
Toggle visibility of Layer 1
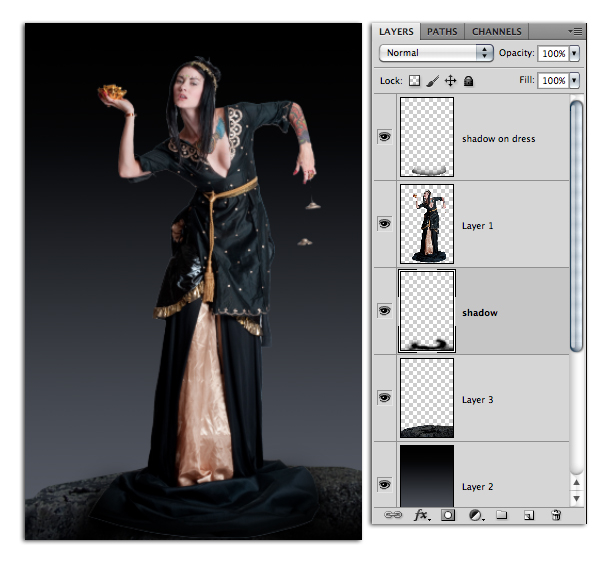[385, 223]
